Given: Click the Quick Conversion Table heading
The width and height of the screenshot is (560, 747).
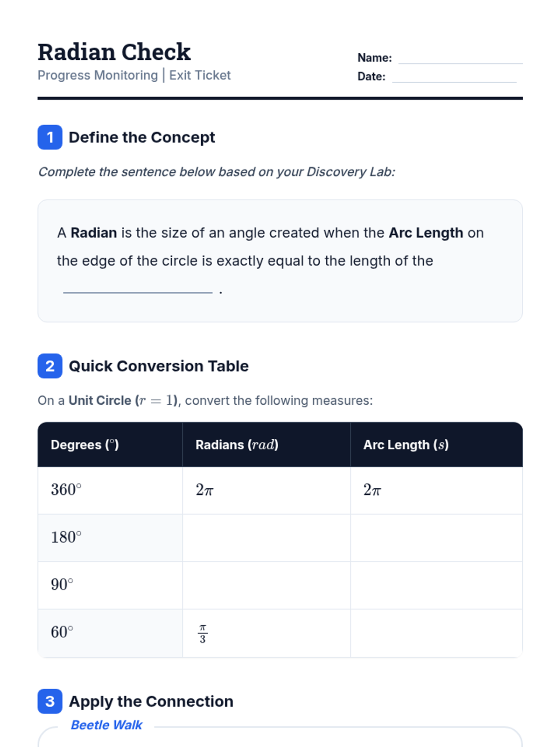Looking at the screenshot, I should (159, 366).
